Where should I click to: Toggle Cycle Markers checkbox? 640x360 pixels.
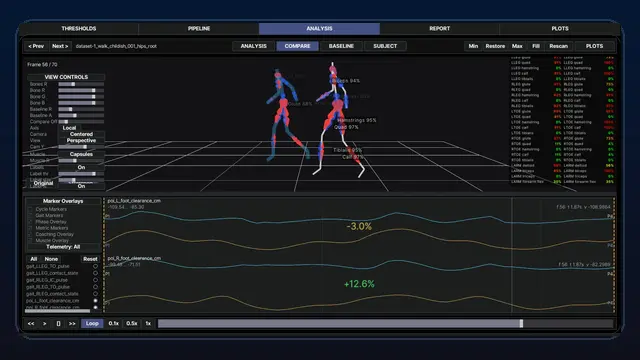click(x=30, y=209)
